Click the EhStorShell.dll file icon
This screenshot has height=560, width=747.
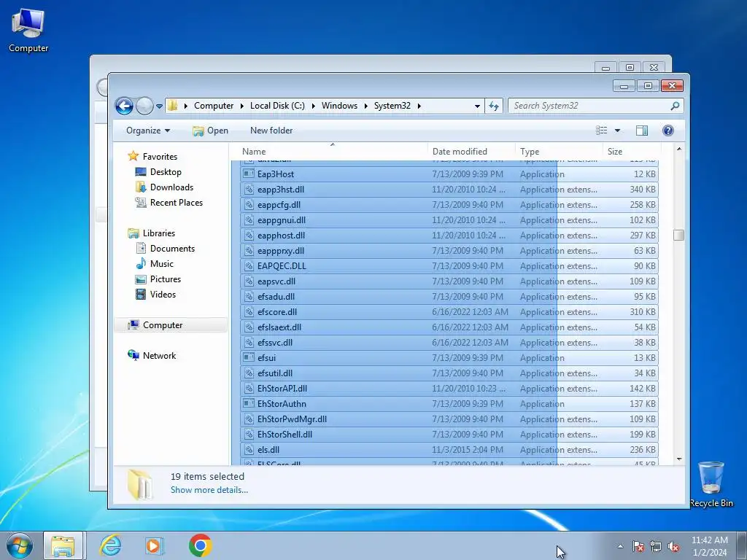coord(248,435)
